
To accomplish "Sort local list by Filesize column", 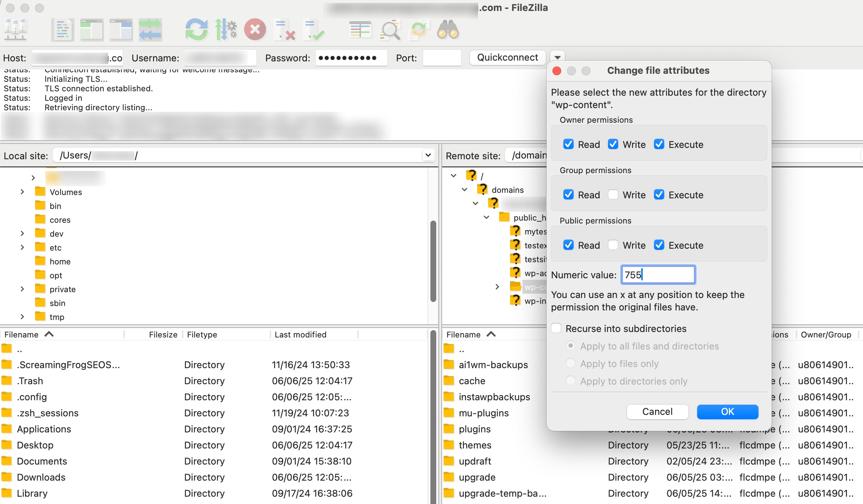I will 163,335.
